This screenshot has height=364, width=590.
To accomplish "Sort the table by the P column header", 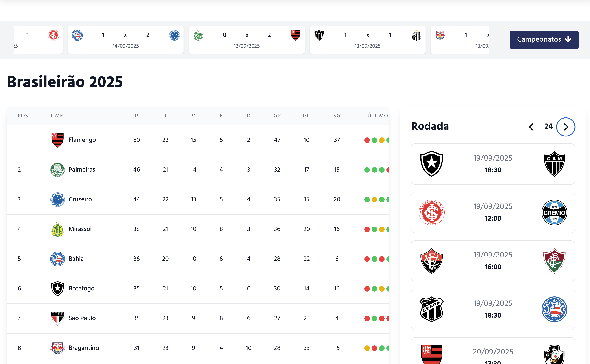I will coord(136,116).
